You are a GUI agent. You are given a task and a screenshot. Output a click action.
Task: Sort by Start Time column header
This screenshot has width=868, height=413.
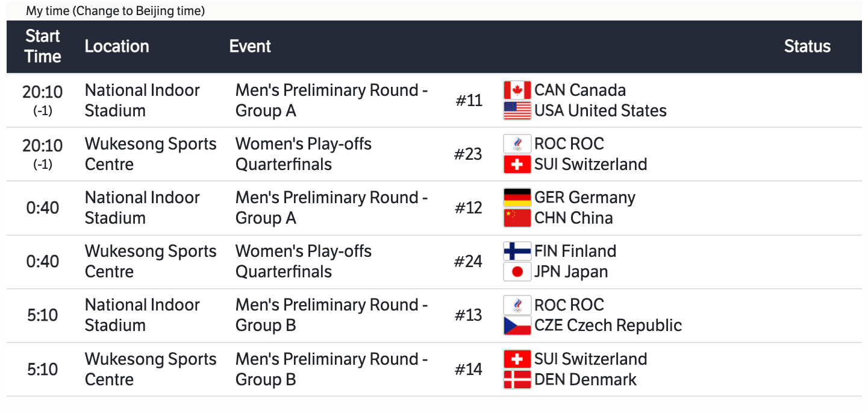pos(43,46)
